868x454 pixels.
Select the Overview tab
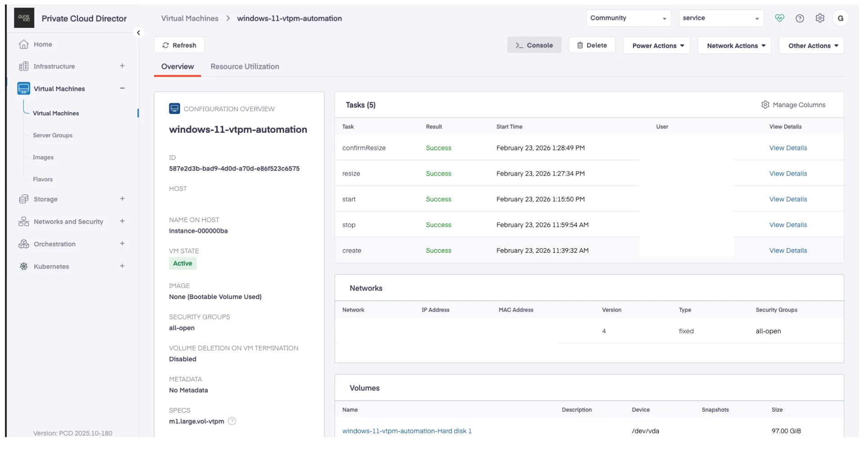click(x=177, y=66)
